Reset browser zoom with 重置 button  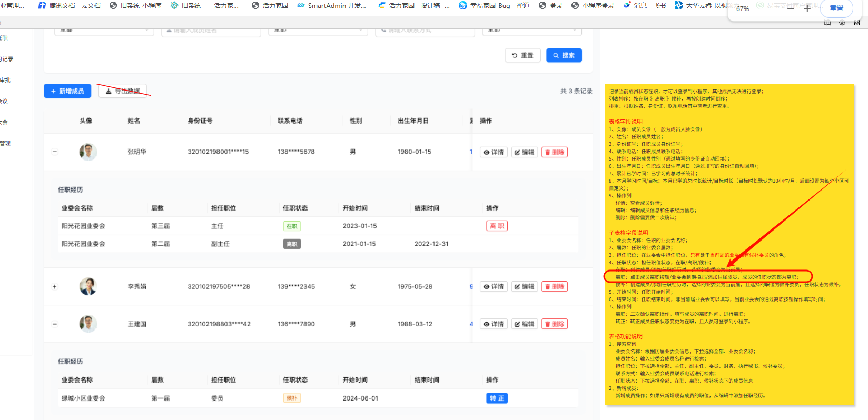[x=836, y=8]
